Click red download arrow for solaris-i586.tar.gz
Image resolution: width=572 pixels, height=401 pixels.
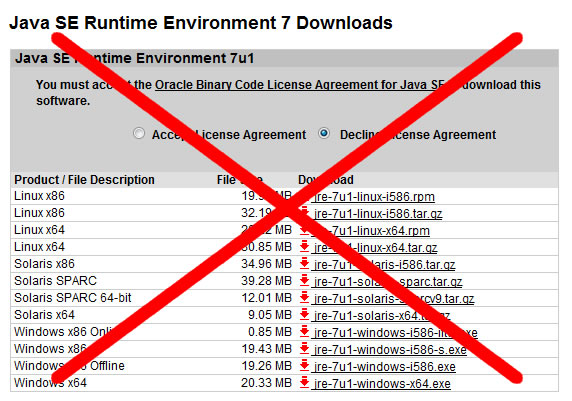click(304, 263)
